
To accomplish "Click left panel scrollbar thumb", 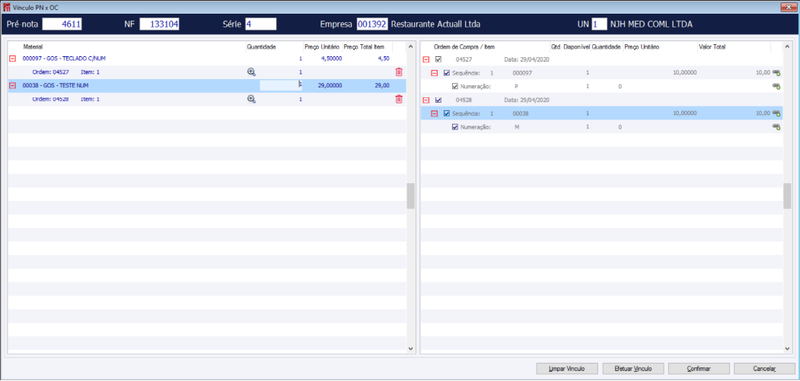I will pyautogui.click(x=411, y=196).
